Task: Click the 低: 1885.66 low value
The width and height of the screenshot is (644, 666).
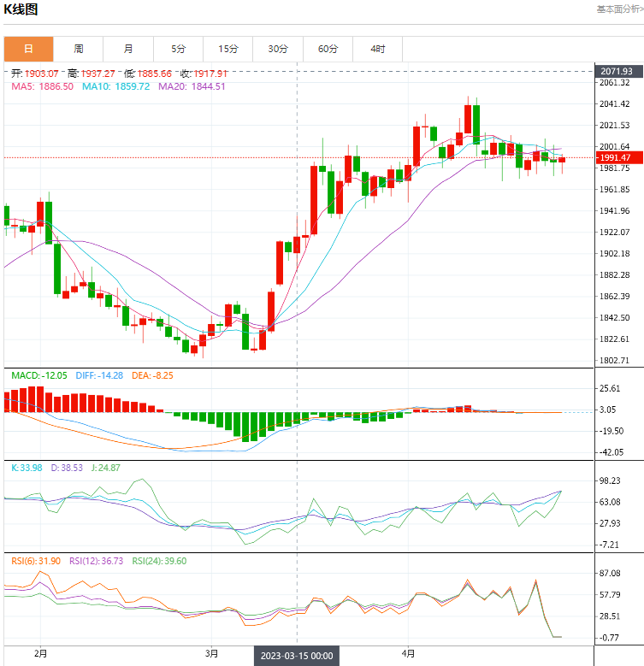Action: click(x=148, y=74)
